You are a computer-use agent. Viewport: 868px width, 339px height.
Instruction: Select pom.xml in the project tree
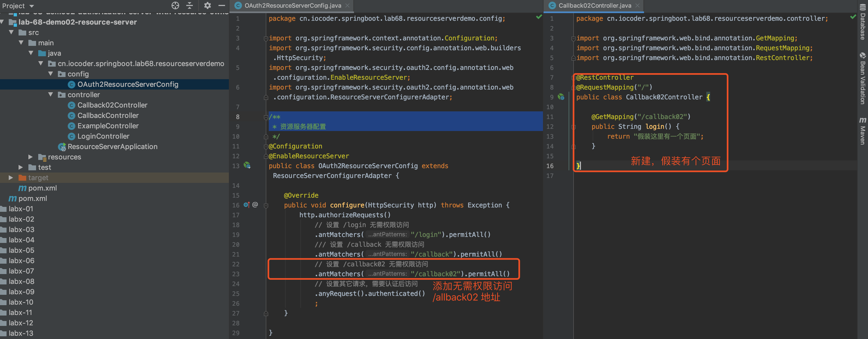[x=42, y=188]
